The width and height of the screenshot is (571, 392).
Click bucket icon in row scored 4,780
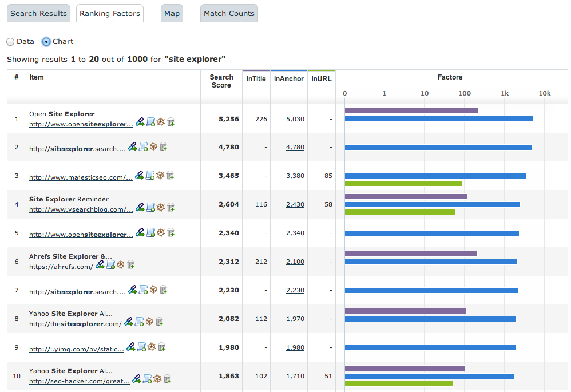(x=164, y=147)
